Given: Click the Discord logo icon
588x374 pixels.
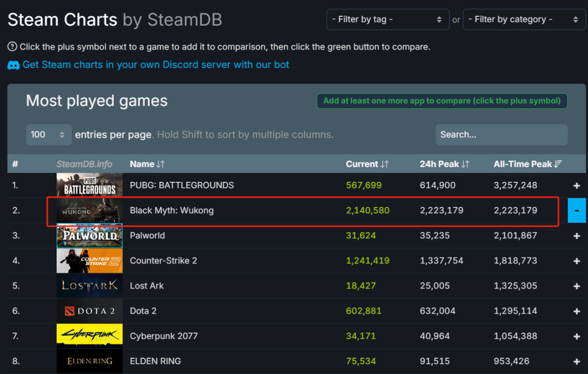Looking at the screenshot, I should pyautogui.click(x=14, y=65).
